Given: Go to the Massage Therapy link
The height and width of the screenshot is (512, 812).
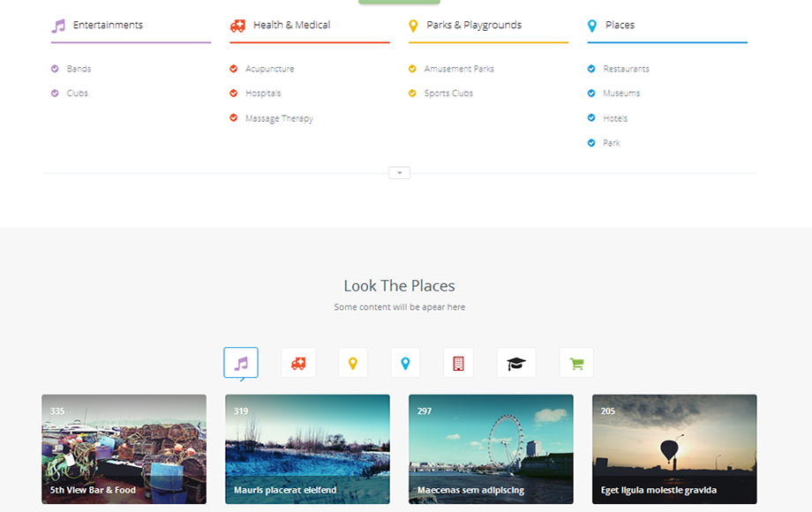Looking at the screenshot, I should pos(279,118).
